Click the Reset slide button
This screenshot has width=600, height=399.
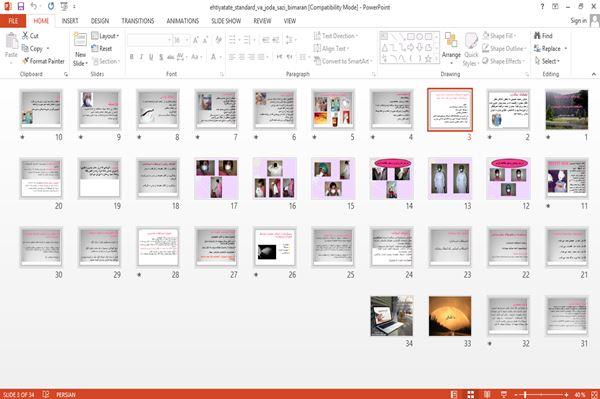(102, 49)
